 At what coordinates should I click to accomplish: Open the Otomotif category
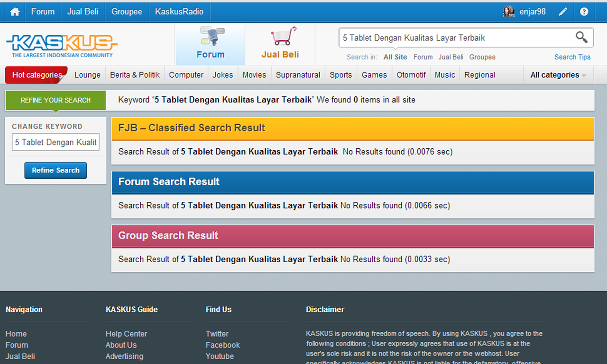411,75
